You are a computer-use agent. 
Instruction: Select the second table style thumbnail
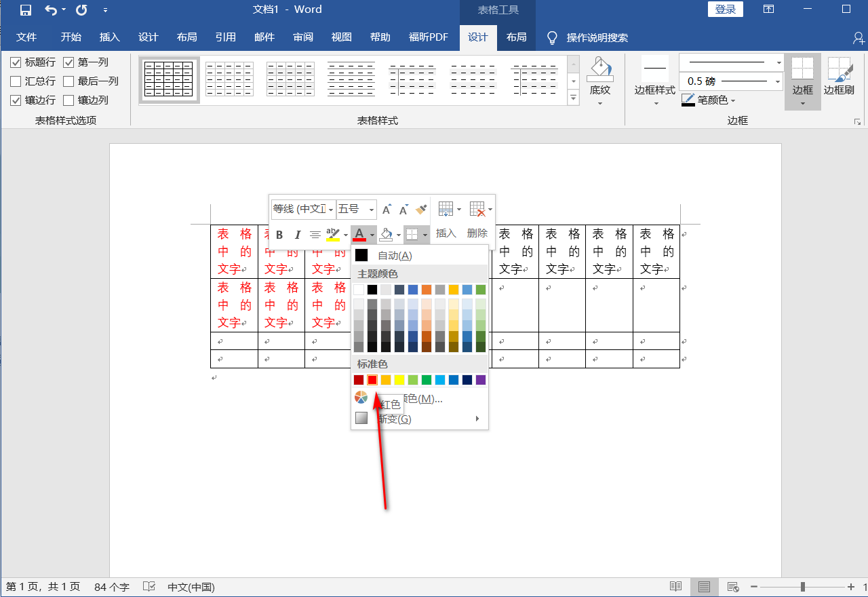click(229, 79)
